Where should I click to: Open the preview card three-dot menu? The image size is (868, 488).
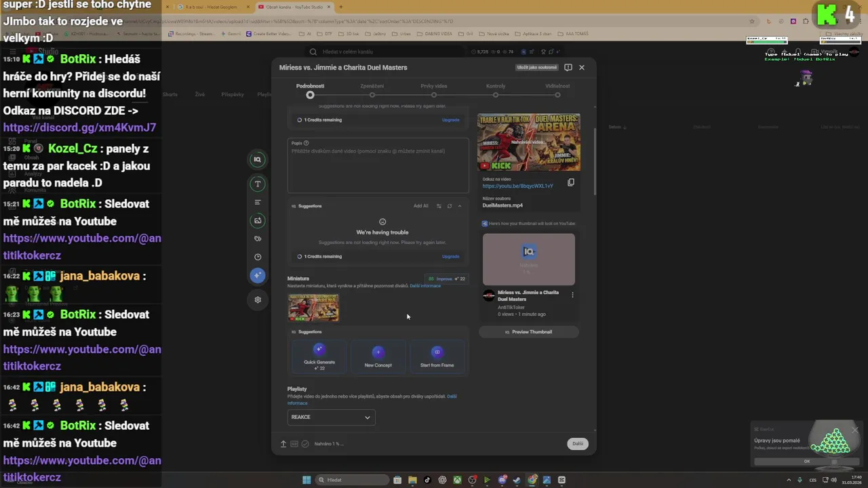(572, 295)
